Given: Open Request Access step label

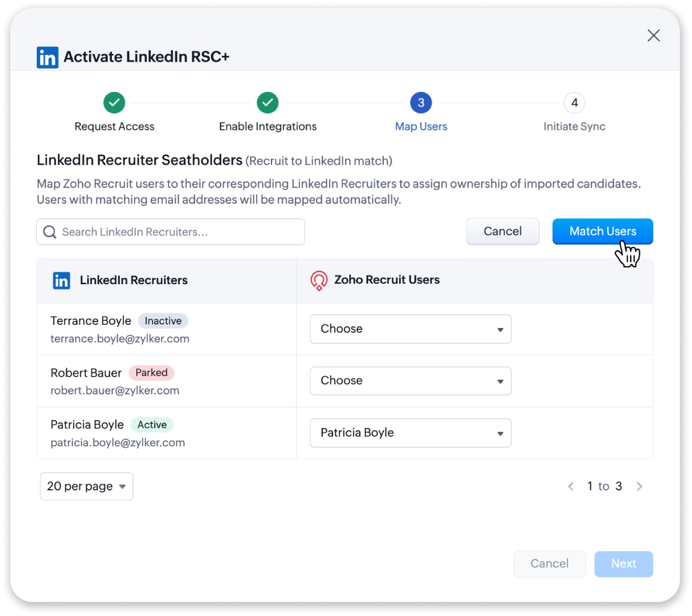Looking at the screenshot, I should pyautogui.click(x=115, y=126).
